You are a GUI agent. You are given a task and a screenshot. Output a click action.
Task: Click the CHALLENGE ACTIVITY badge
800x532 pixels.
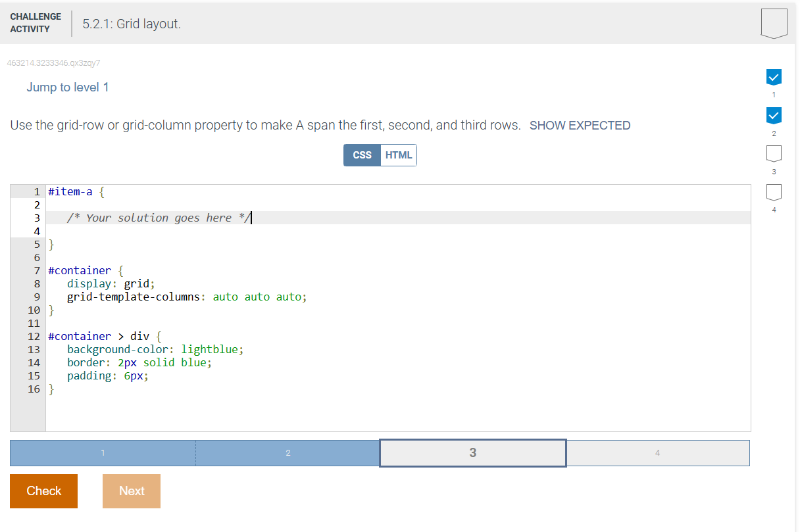pyautogui.click(x=36, y=21)
